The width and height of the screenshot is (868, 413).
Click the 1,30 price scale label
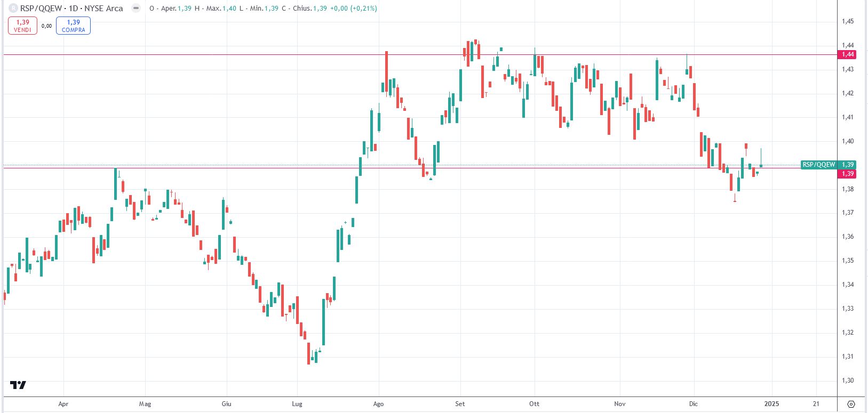(x=848, y=380)
